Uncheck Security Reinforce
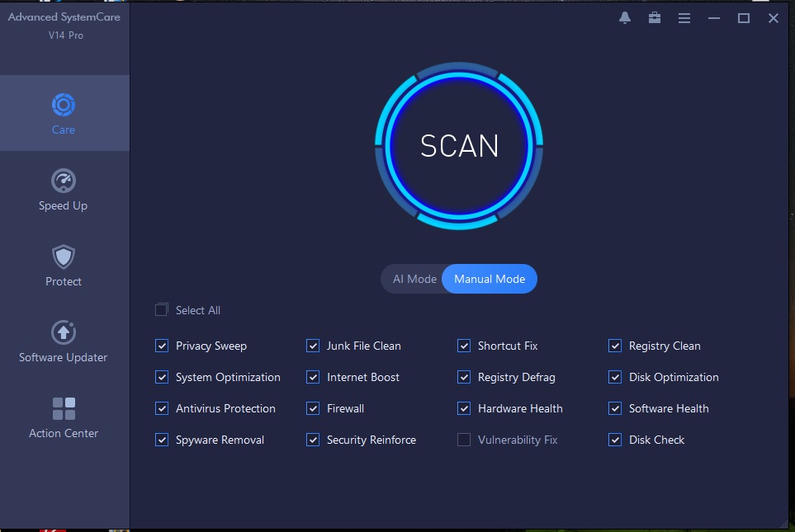Screen dimensions: 795x532 [x=313, y=440]
